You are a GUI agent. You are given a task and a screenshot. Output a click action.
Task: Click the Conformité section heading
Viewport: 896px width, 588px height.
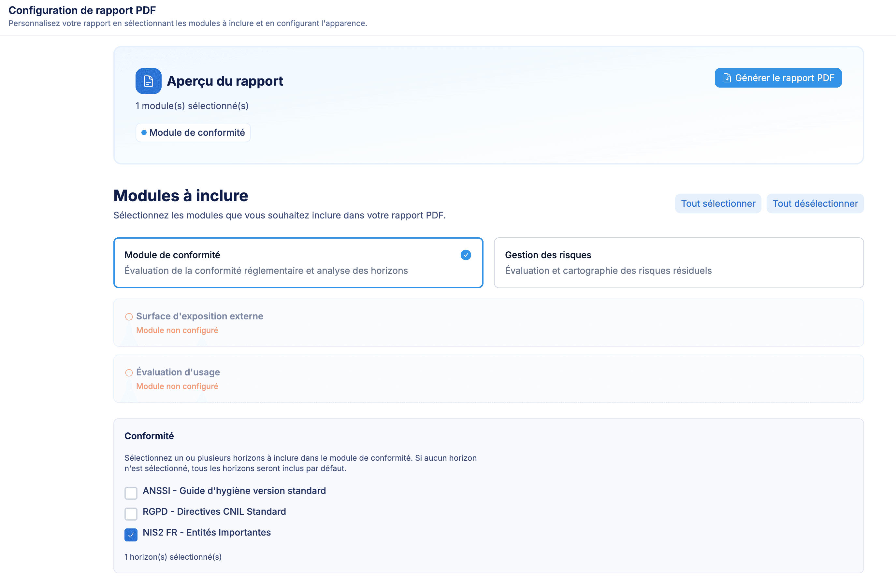click(149, 436)
